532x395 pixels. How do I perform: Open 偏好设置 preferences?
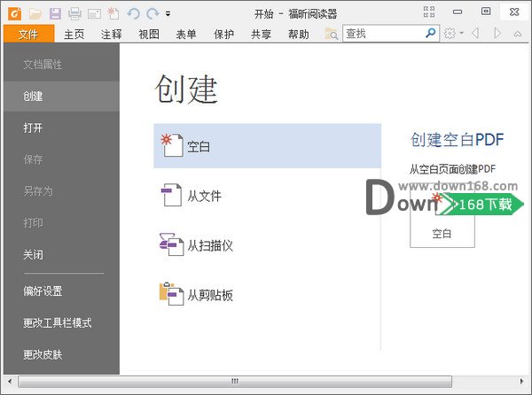click(61, 291)
